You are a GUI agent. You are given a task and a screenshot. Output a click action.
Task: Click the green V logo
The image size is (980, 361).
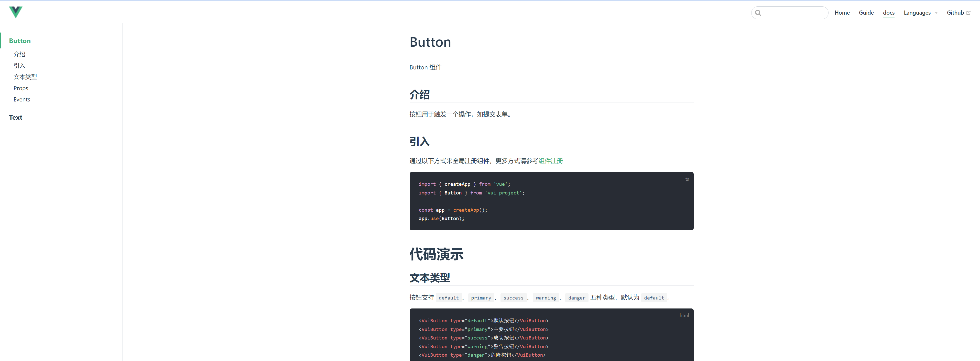16,12
